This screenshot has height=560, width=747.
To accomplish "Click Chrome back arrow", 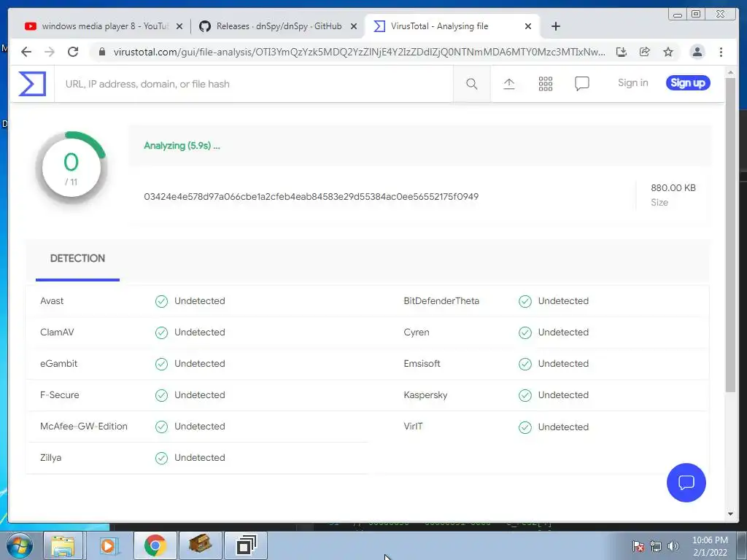I will click(x=26, y=52).
